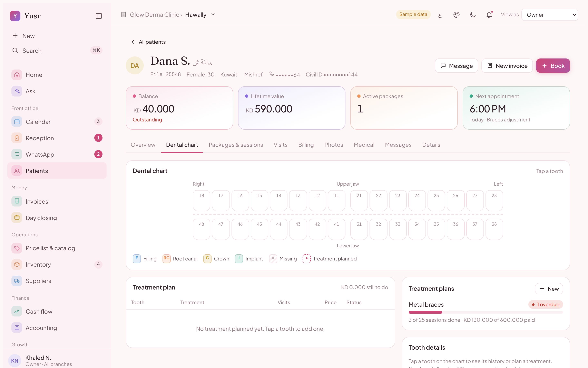The width and height of the screenshot is (588, 368).
Task: Add New treatment plan button
Action: click(x=549, y=289)
